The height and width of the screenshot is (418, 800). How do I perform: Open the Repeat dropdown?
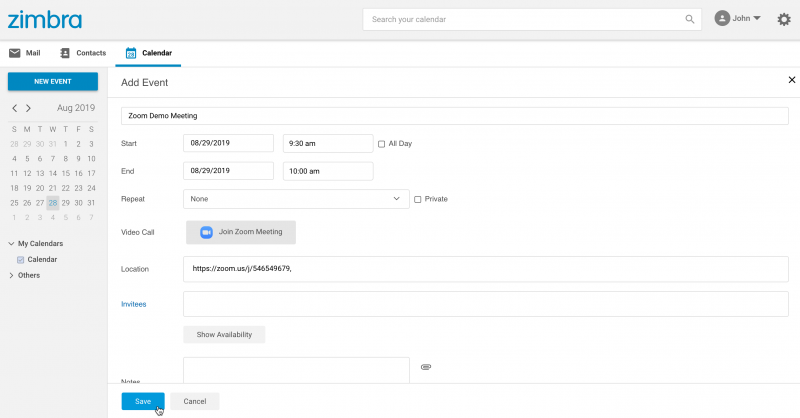pyautogui.click(x=296, y=199)
